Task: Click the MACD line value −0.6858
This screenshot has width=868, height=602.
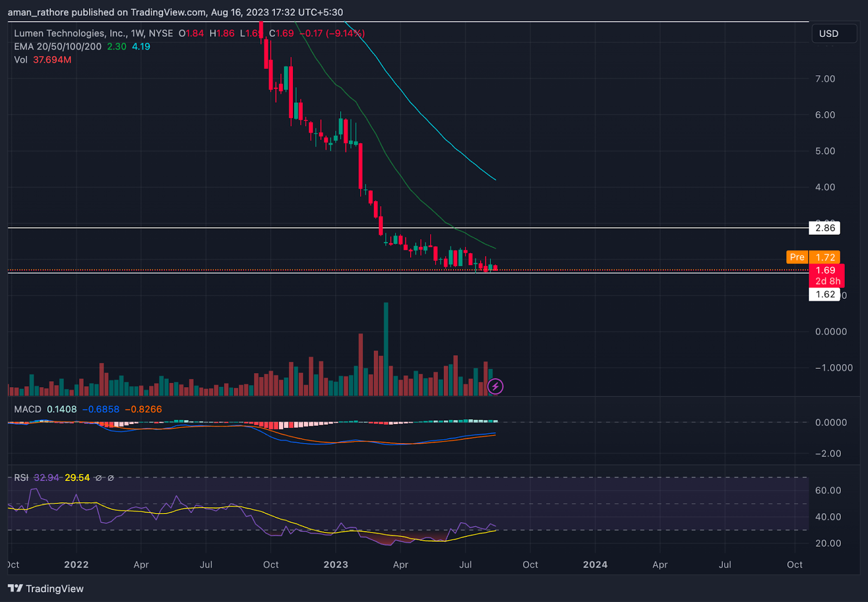Action: tap(101, 409)
